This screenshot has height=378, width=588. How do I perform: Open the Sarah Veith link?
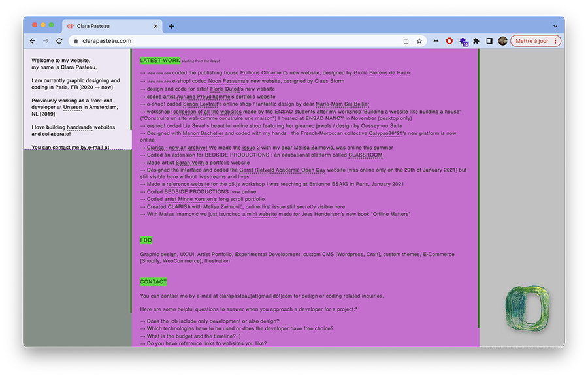tap(189, 163)
